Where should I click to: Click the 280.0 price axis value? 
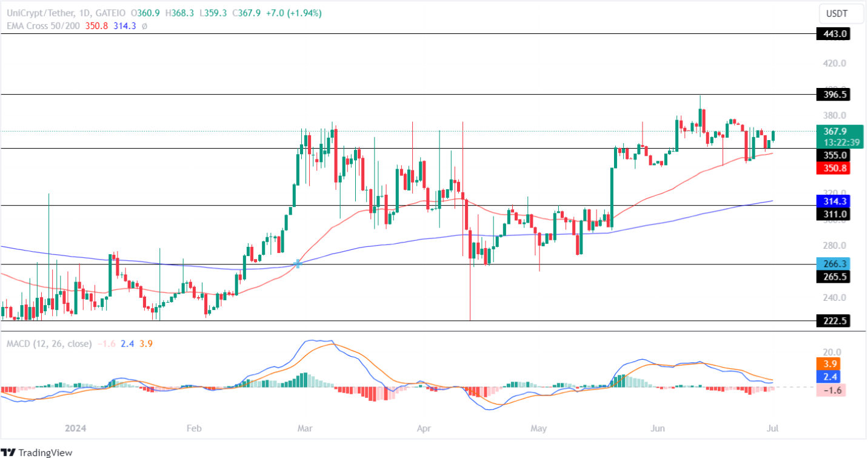click(835, 245)
